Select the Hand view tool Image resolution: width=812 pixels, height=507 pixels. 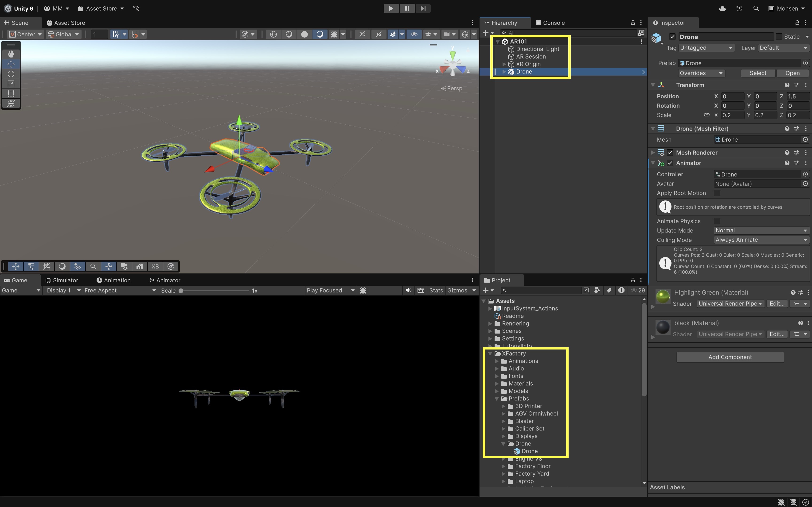tap(11, 54)
